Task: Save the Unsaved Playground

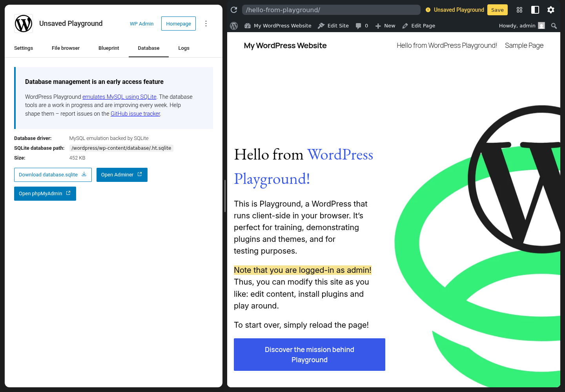Action: click(x=498, y=10)
